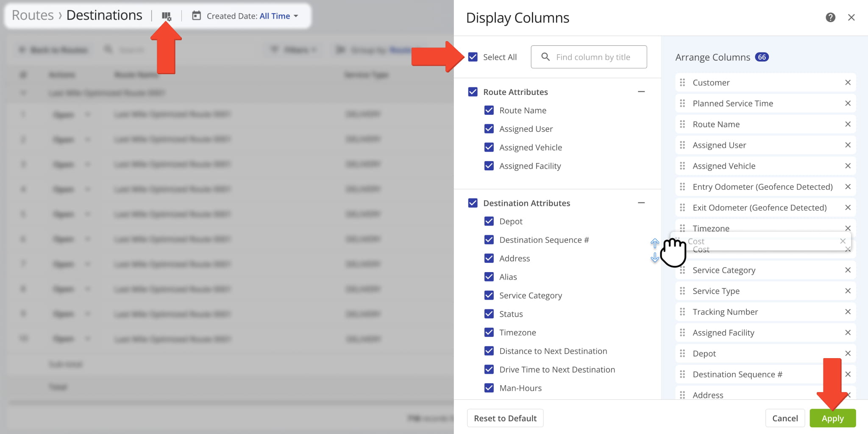Collapse the Route Attributes section
868x434 pixels.
[x=641, y=92]
